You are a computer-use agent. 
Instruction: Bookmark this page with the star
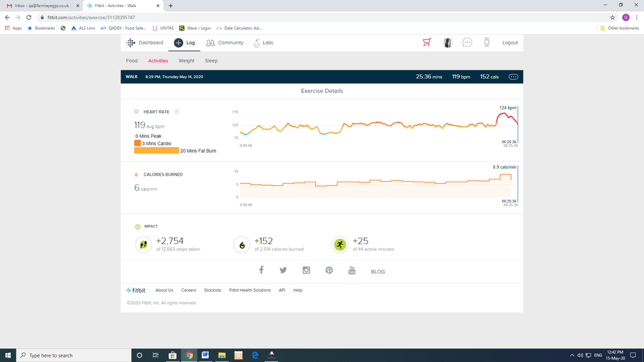612,17
